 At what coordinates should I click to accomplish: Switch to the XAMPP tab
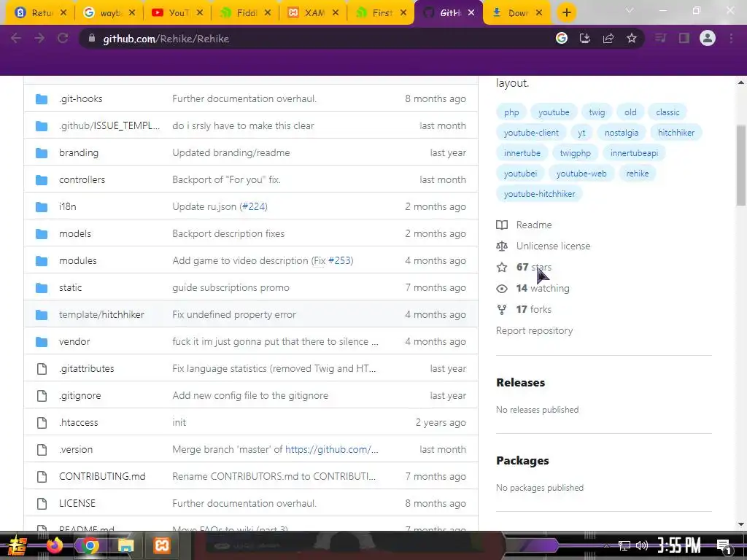[x=313, y=13]
